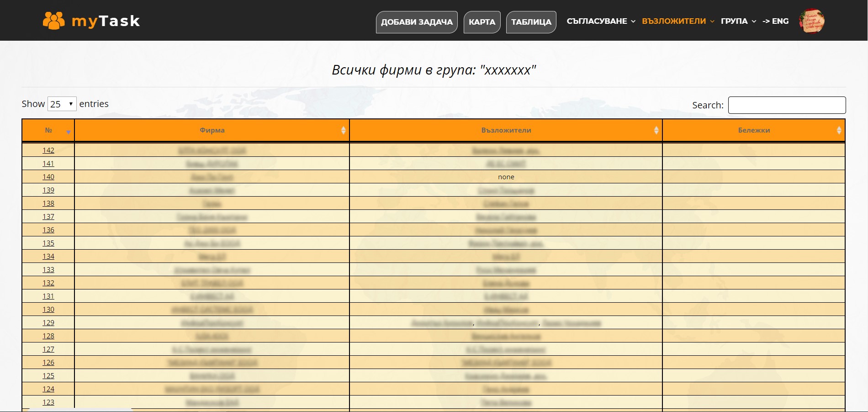
Task: Switch language to ENG
Action: click(x=776, y=21)
